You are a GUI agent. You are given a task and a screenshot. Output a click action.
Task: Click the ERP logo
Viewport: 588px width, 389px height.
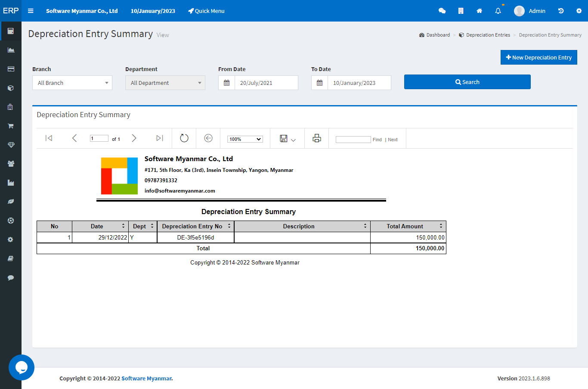(11, 11)
